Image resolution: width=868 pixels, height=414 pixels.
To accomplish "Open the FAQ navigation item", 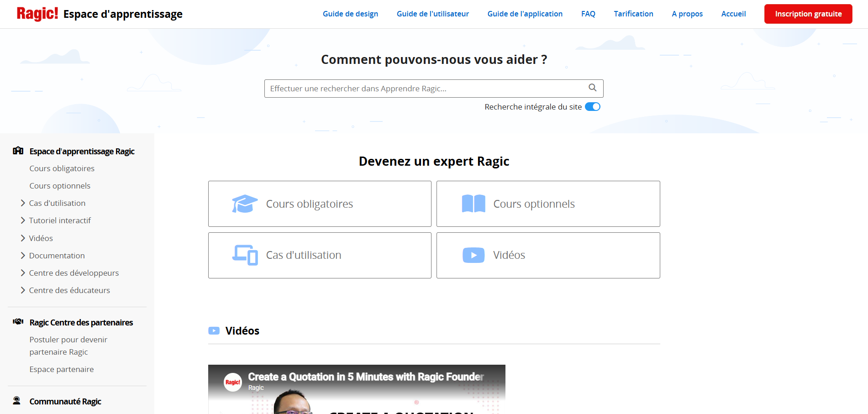I will click(588, 14).
